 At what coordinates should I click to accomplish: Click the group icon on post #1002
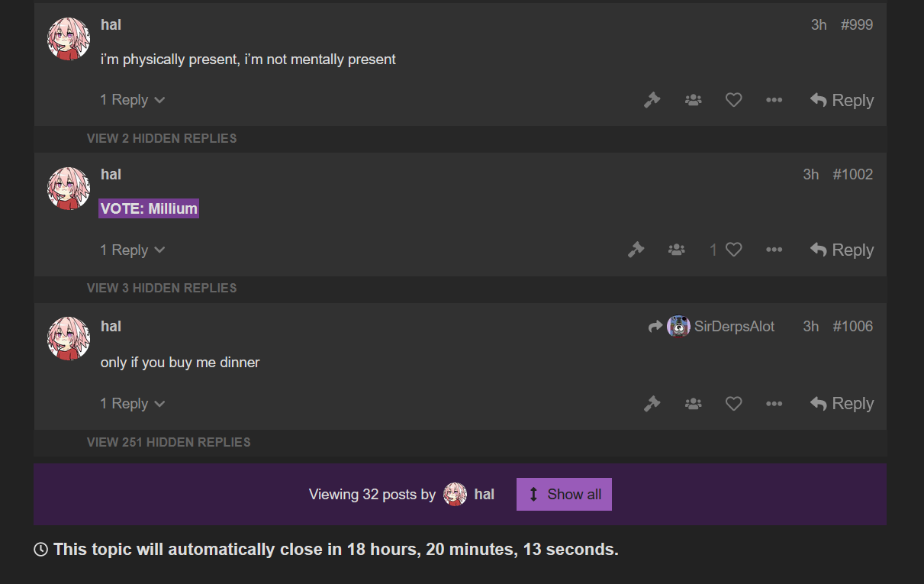tap(676, 250)
